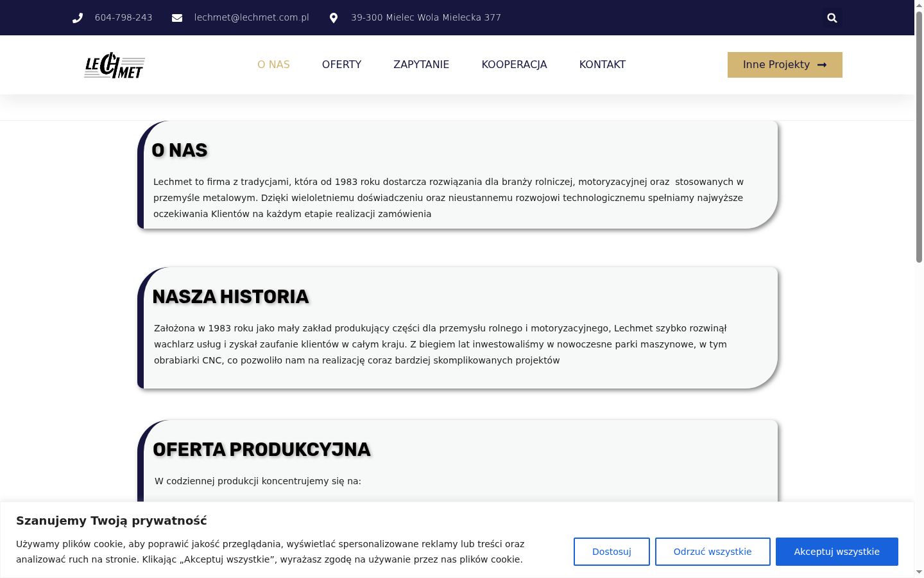Open the O NAS menu item

(x=273, y=65)
